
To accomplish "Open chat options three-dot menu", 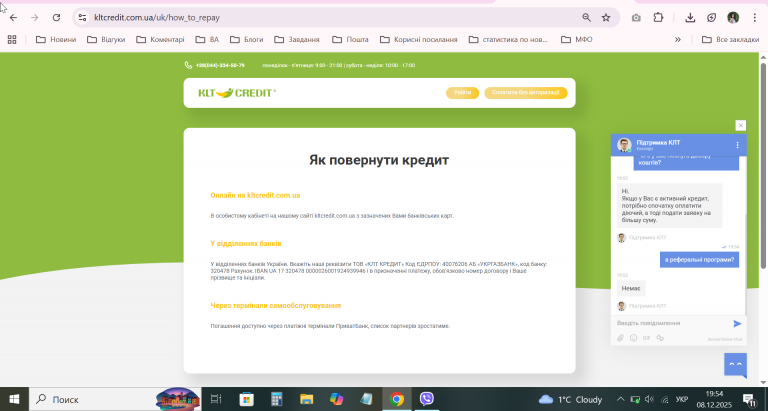I will (737, 145).
